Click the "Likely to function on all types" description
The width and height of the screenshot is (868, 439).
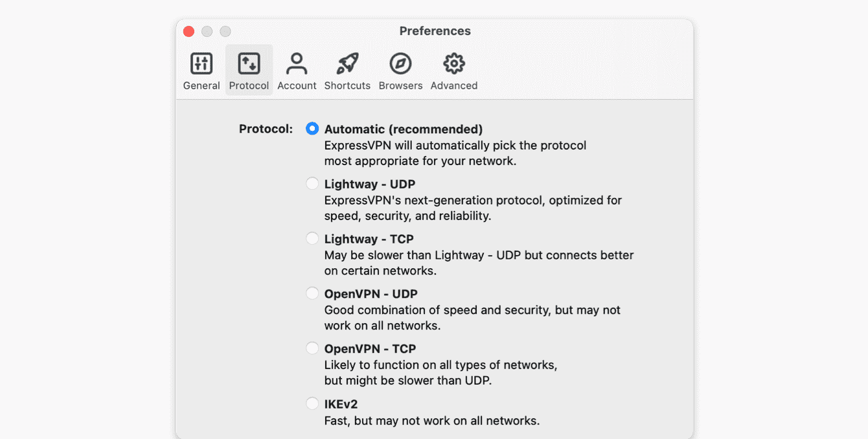440,373
